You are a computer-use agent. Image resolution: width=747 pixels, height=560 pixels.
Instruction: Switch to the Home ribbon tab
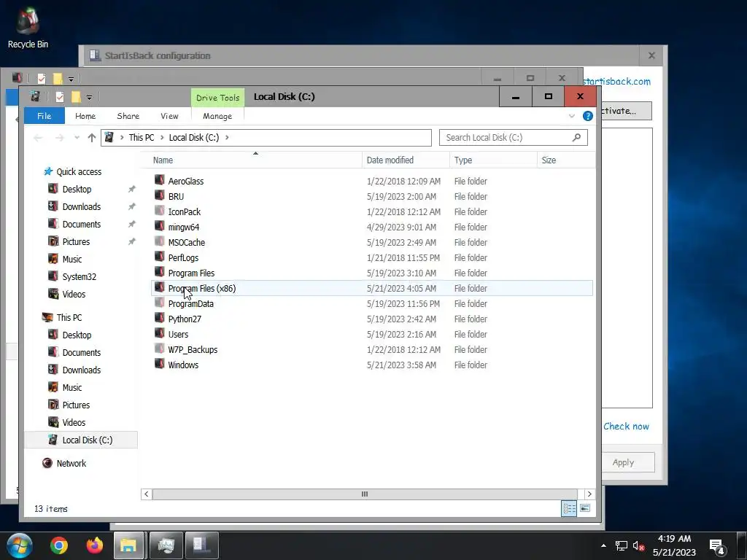(85, 116)
